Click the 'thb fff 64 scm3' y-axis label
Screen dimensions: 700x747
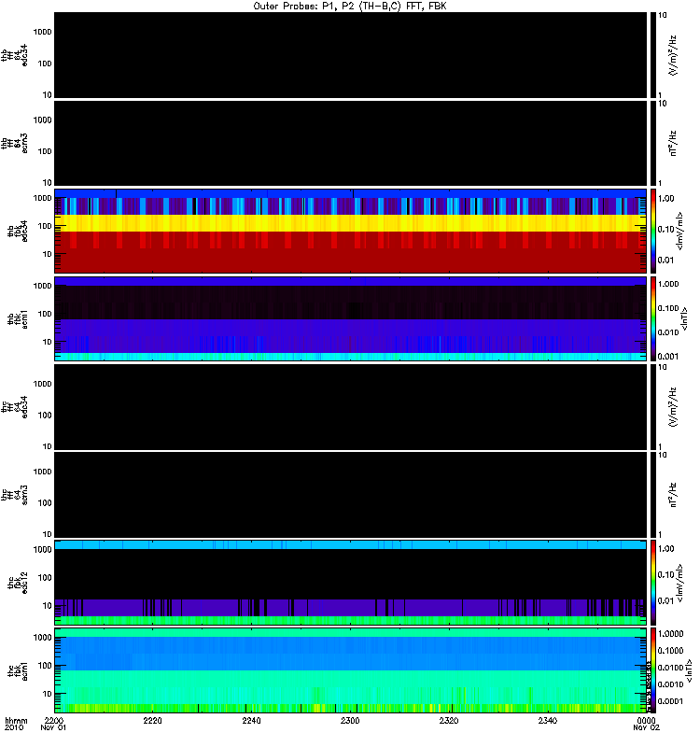14,143
